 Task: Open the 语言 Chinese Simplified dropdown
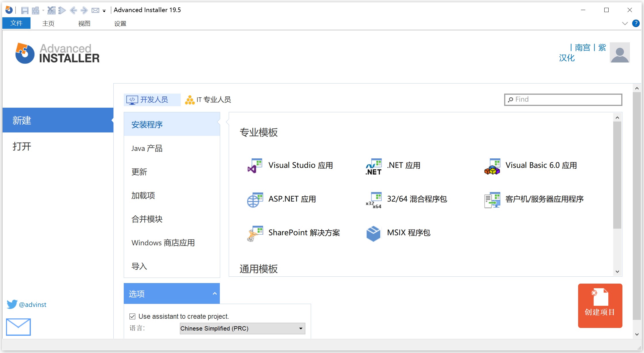pos(242,329)
